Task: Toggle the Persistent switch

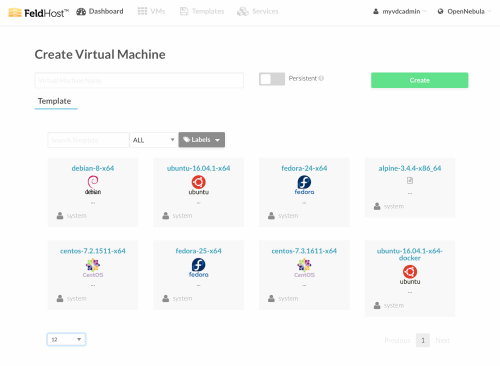Action: [x=272, y=79]
